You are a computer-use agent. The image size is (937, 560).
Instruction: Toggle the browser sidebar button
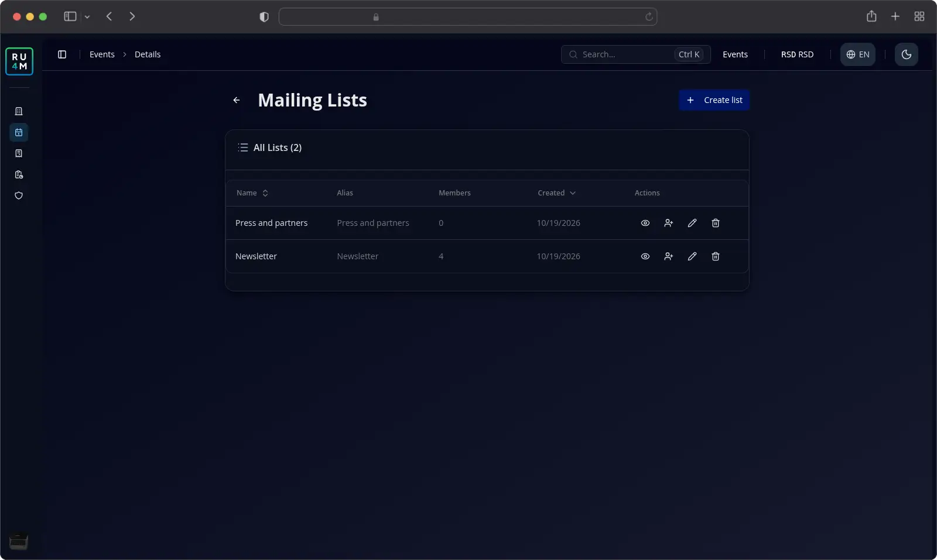click(70, 16)
